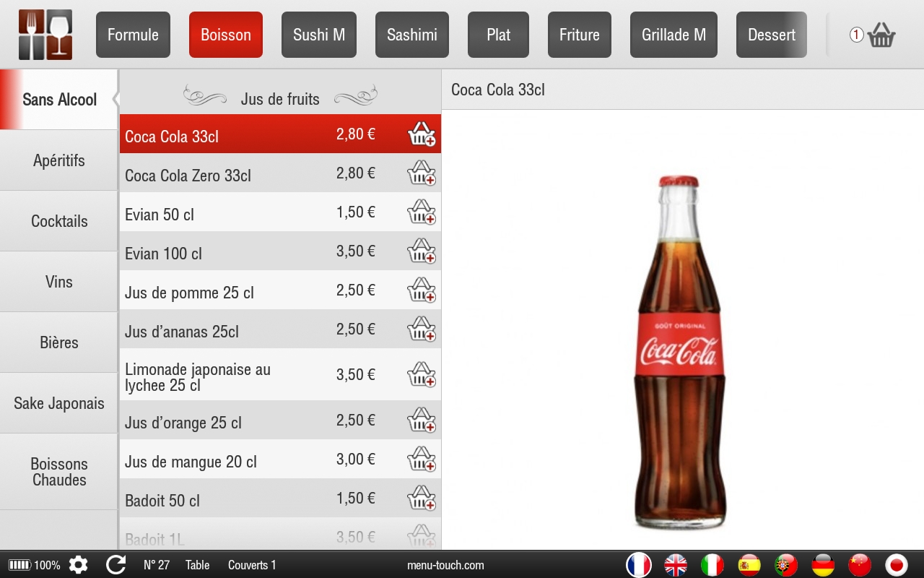924x578 pixels.
Task: Switch language to Chinese flag
Action: pyautogui.click(x=860, y=565)
